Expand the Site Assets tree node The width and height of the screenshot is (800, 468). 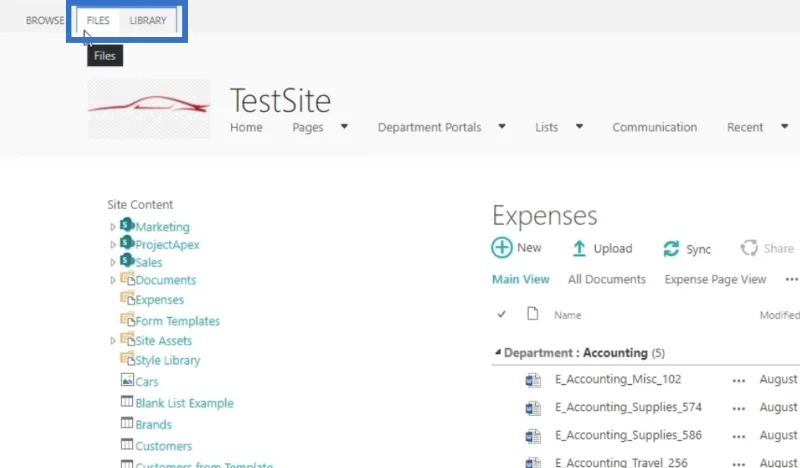click(x=113, y=341)
